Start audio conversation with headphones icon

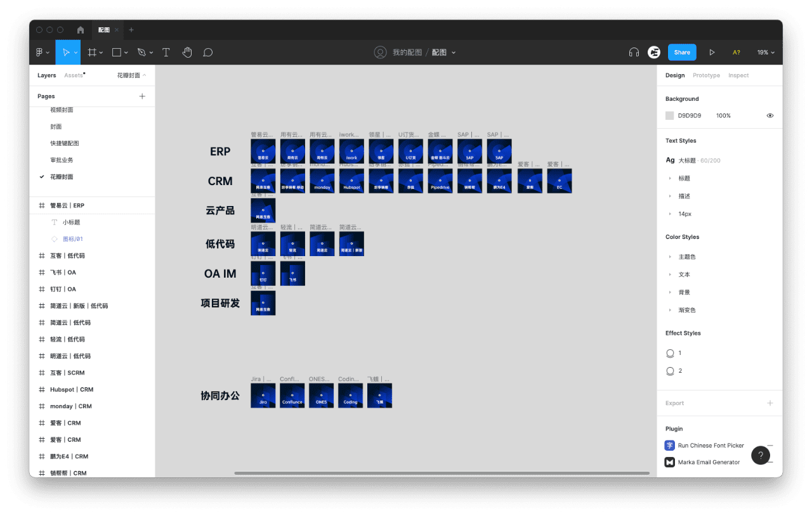click(634, 53)
